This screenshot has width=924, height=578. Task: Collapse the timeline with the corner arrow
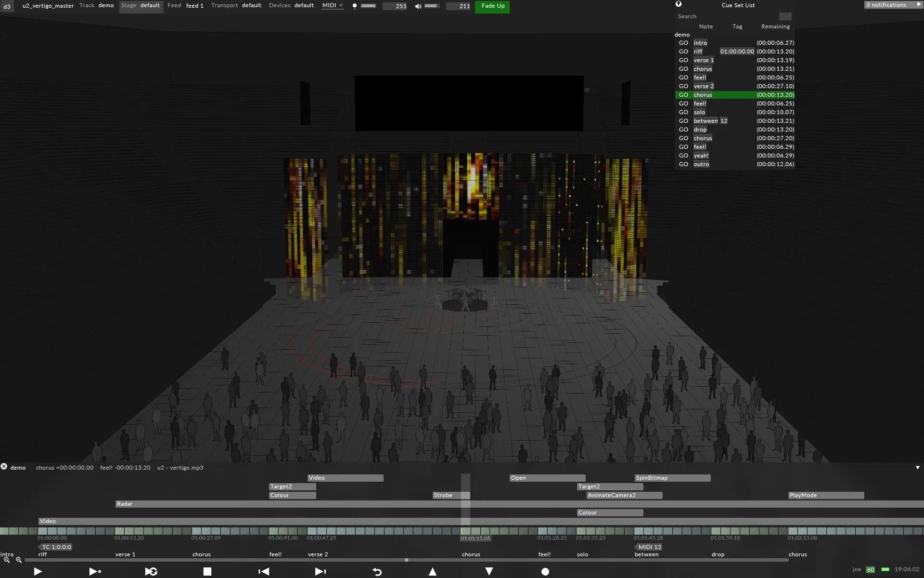tap(917, 468)
